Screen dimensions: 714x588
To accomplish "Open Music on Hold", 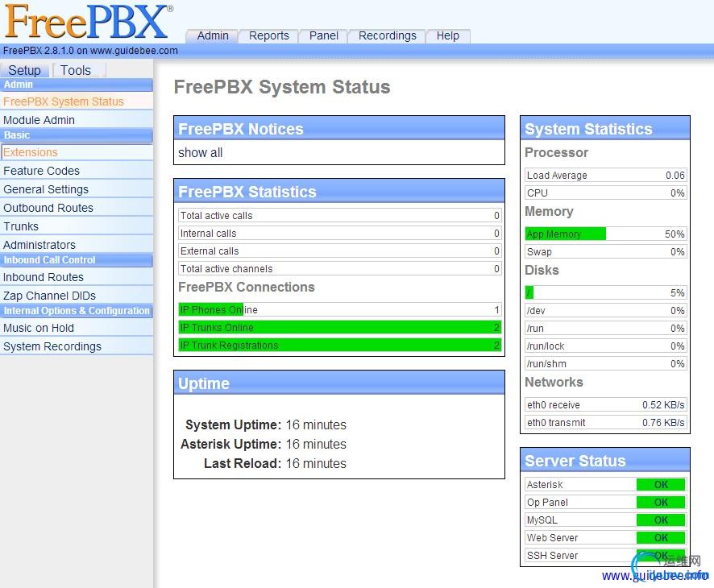I will point(77,328).
